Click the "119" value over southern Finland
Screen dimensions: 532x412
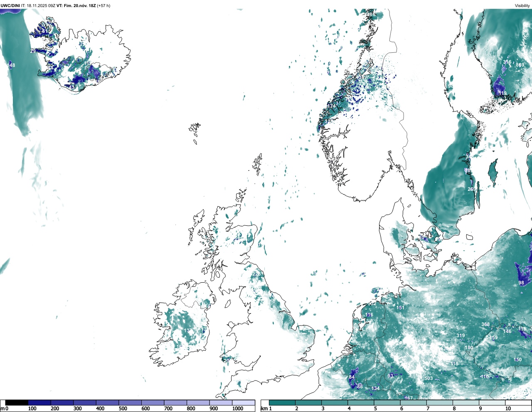tap(502, 94)
